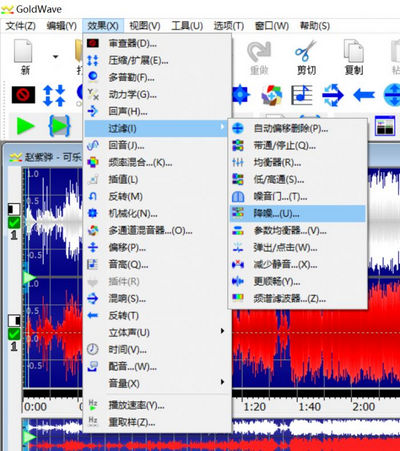Choose 均衡器(R)... in filter submenu
This screenshot has height=451, width=400.
tap(298, 162)
